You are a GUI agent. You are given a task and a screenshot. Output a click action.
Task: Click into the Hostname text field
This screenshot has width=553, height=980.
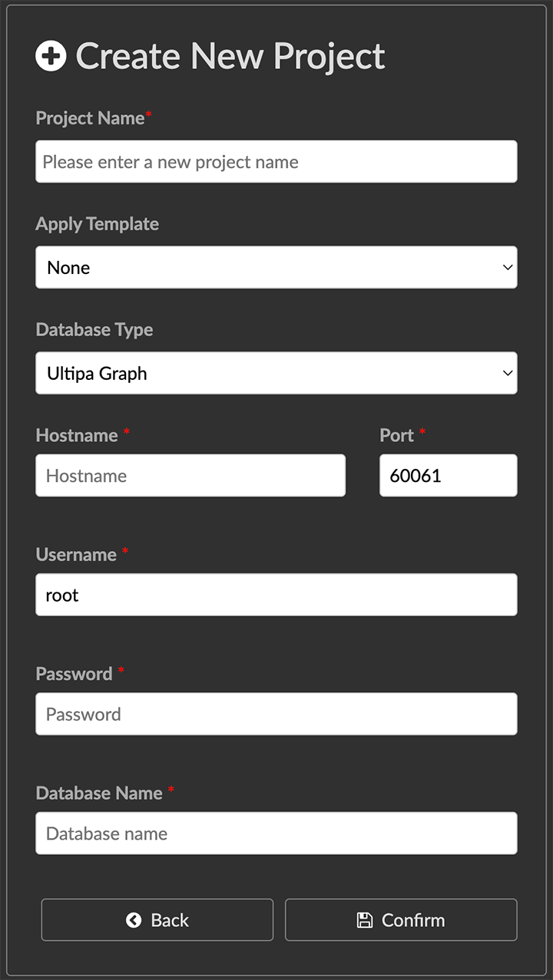[190, 476]
